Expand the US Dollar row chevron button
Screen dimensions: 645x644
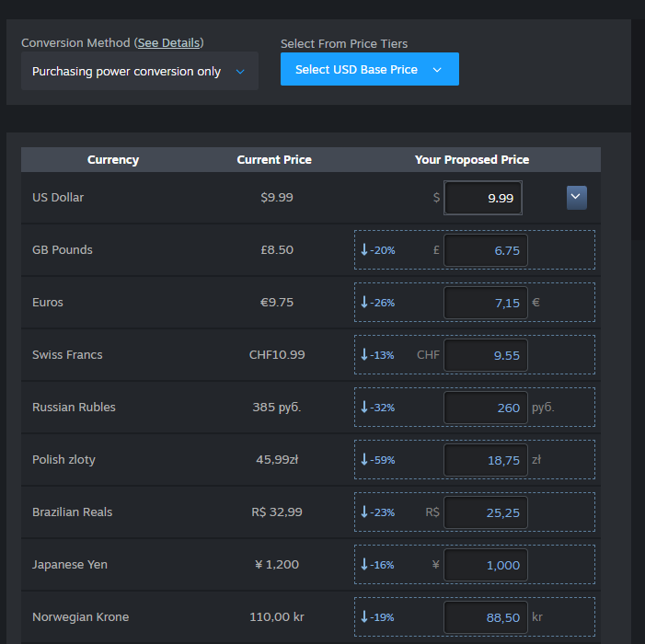[x=576, y=198]
